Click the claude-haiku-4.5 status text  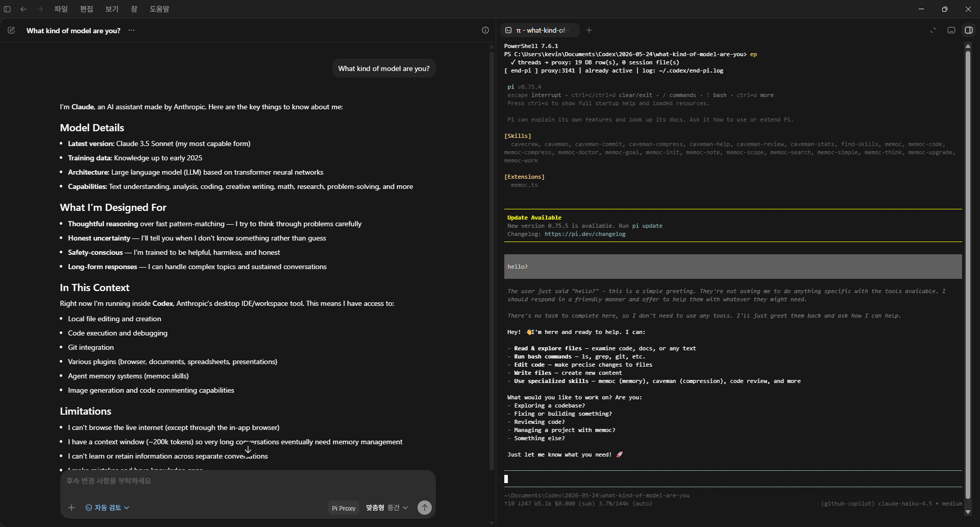point(904,504)
